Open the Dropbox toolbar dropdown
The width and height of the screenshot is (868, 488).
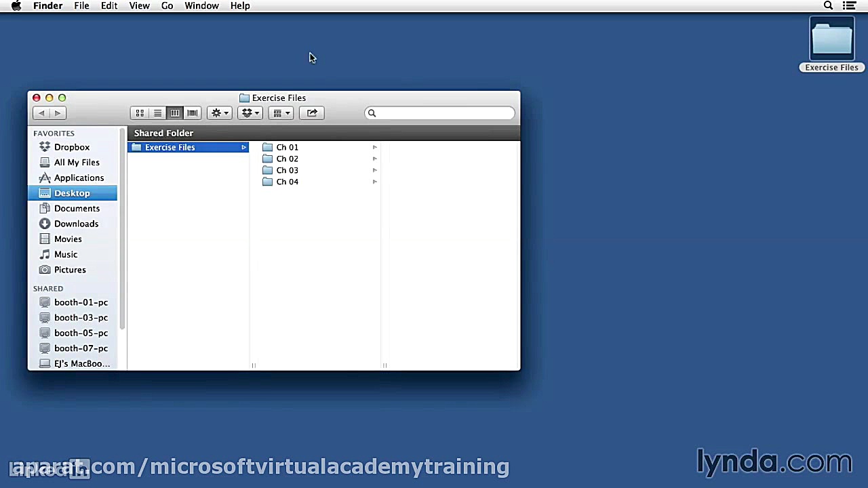click(x=250, y=113)
